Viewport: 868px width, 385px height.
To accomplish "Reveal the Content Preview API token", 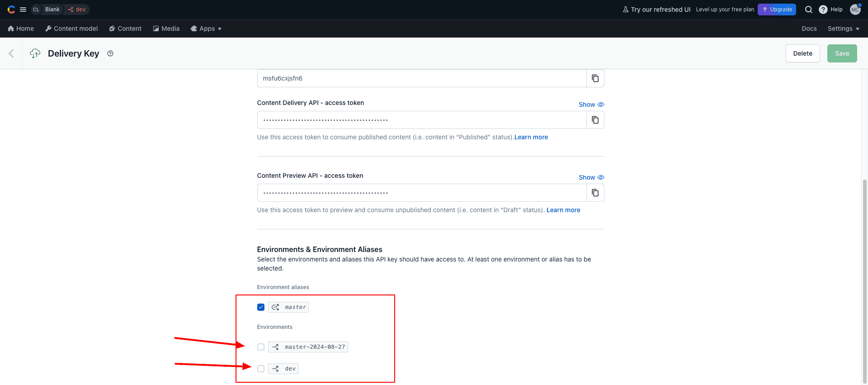I will pos(591,177).
